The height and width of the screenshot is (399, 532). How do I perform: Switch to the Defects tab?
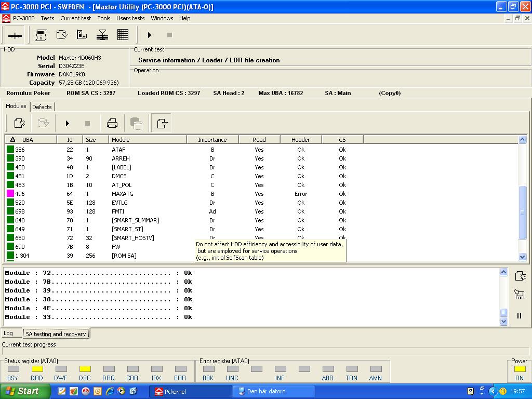(42, 107)
